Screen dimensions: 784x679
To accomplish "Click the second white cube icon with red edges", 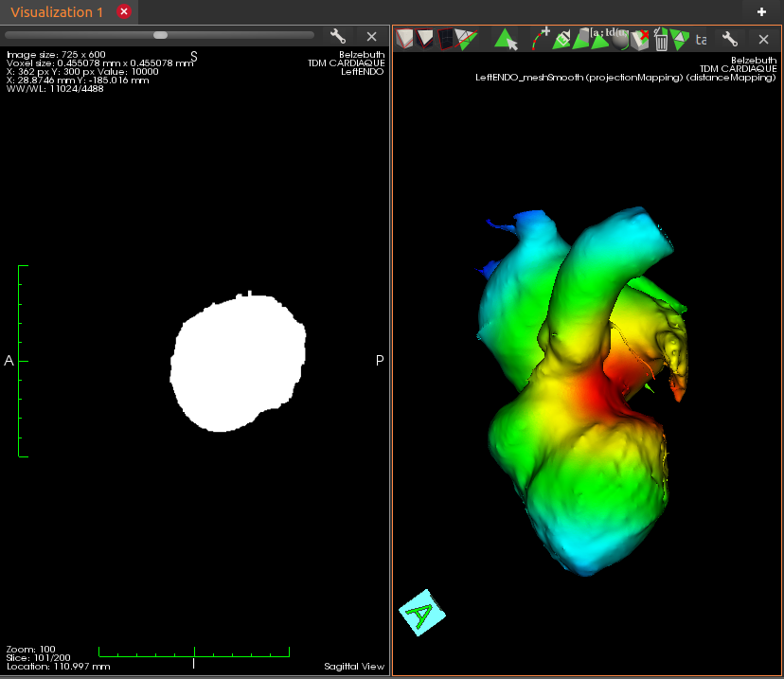I will coord(424,39).
